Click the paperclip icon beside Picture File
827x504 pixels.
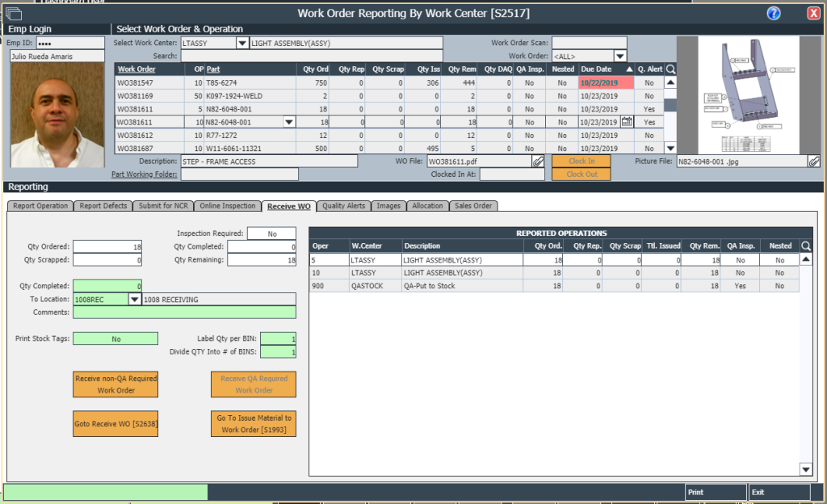click(x=815, y=162)
